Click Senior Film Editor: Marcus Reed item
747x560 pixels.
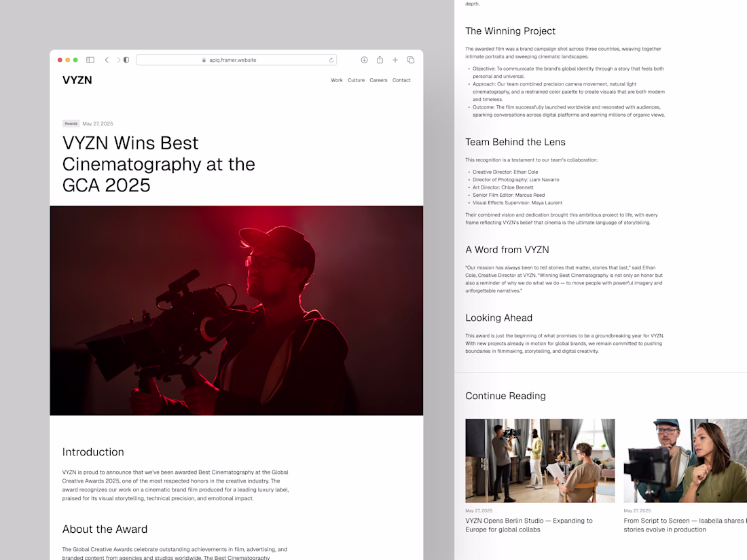tap(509, 195)
